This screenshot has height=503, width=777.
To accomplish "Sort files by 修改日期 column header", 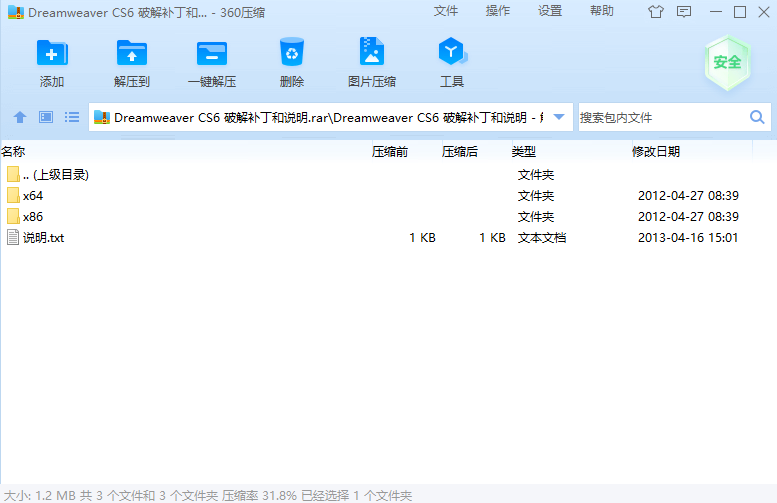I will 656,152.
